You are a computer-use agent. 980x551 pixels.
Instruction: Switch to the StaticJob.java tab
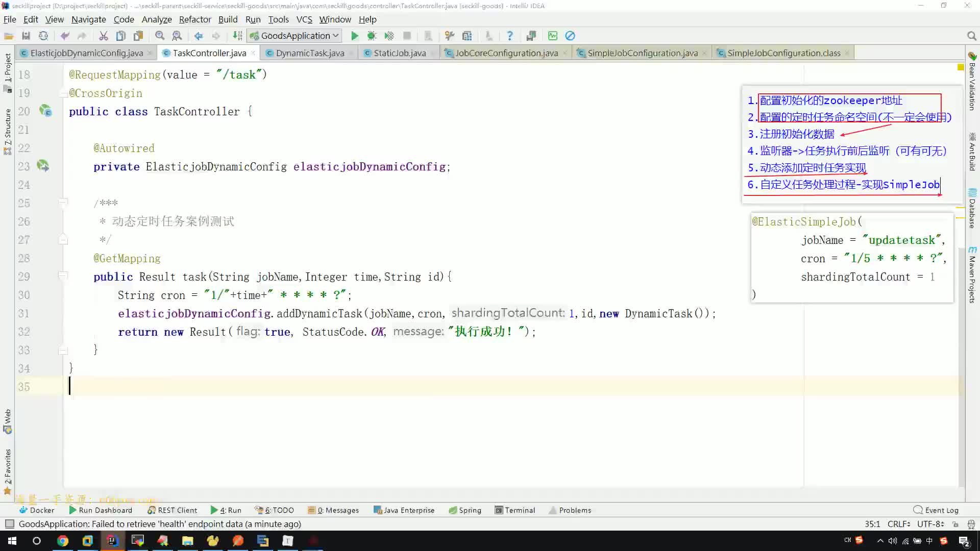tap(400, 53)
